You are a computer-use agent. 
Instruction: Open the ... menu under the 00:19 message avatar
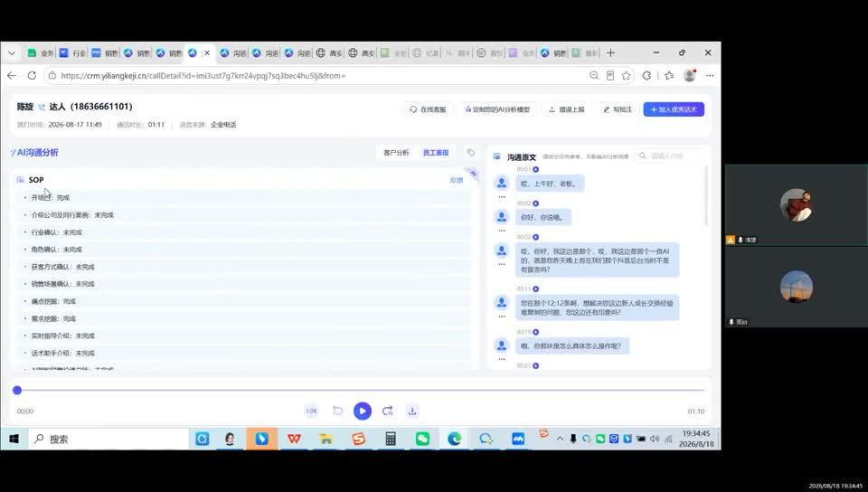502,360
